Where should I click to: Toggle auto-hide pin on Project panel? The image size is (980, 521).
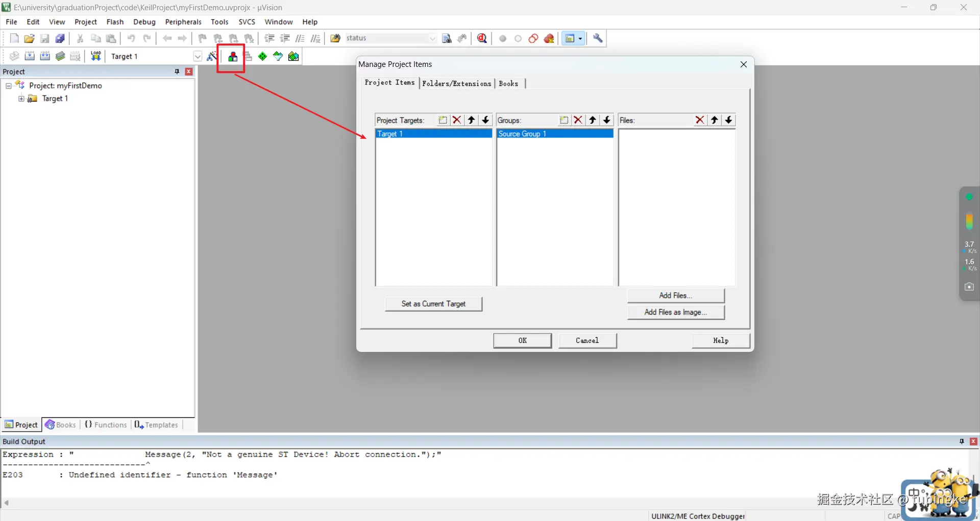click(x=177, y=72)
